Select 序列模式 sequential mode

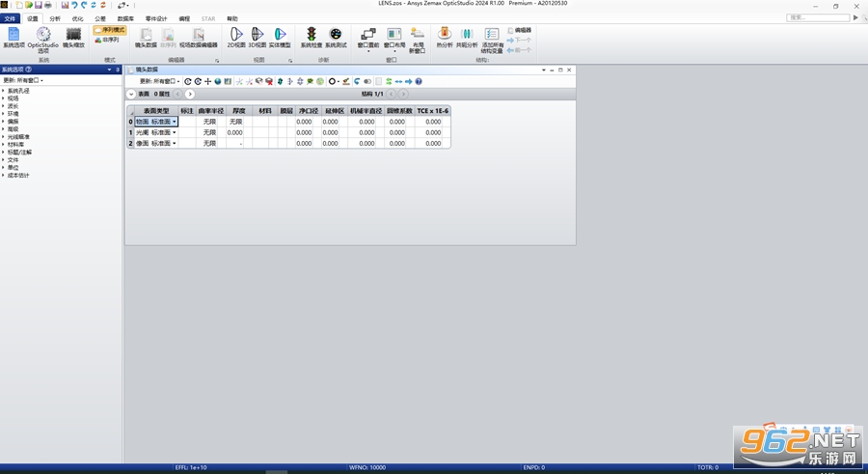pos(110,31)
